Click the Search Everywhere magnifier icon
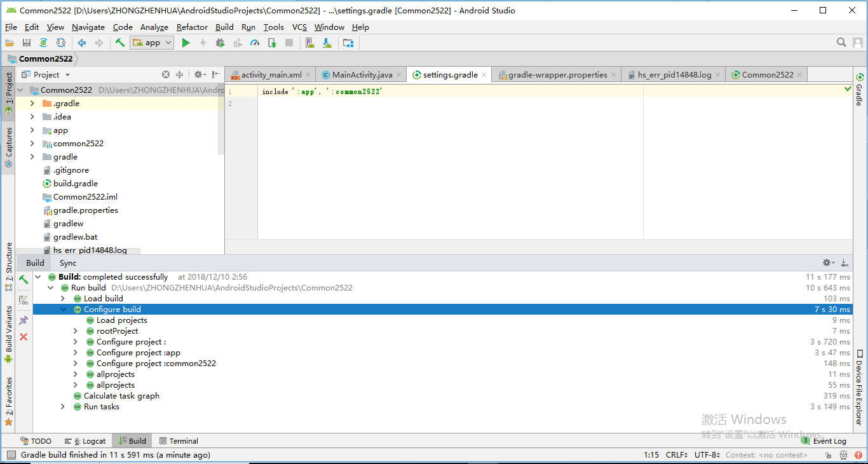 (x=841, y=43)
